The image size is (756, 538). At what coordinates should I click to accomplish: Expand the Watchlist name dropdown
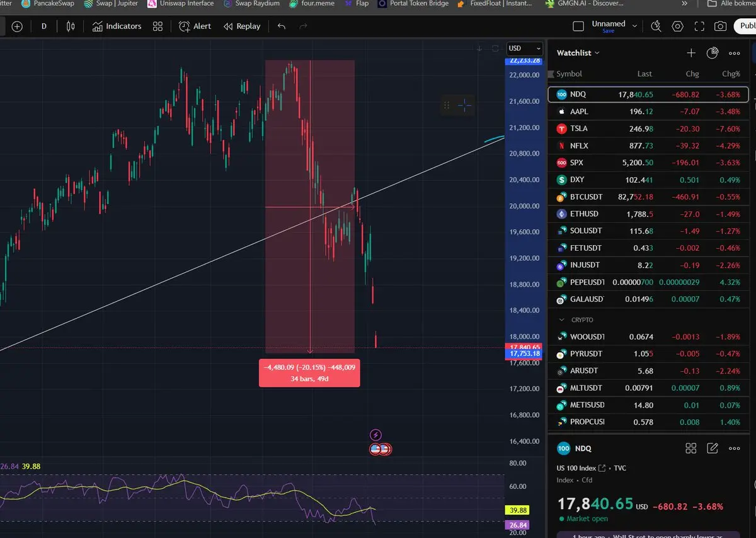(578, 53)
